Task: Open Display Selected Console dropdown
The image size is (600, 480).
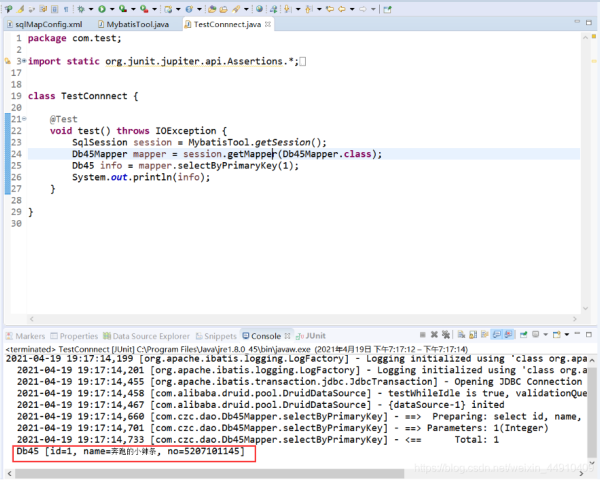Action: tap(546, 335)
